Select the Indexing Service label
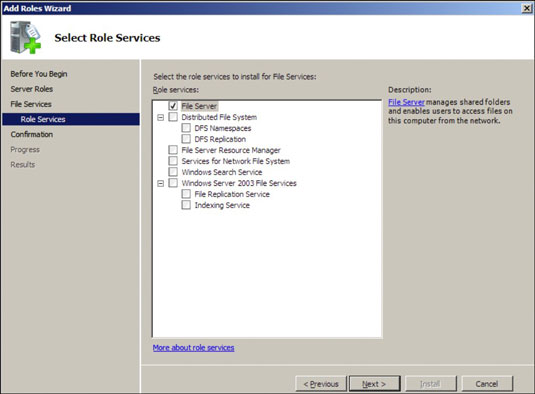 pyautogui.click(x=222, y=205)
